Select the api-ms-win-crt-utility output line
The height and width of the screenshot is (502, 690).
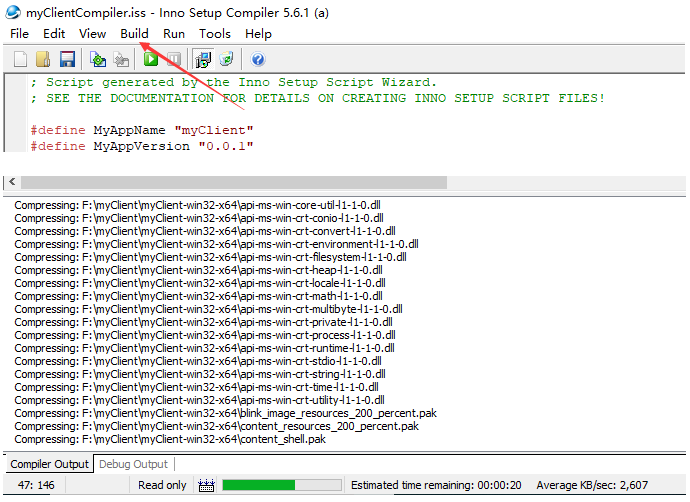point(200,400)
